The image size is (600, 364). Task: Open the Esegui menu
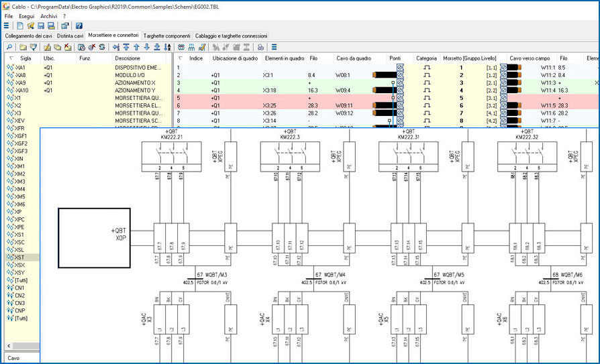[27, 15]
